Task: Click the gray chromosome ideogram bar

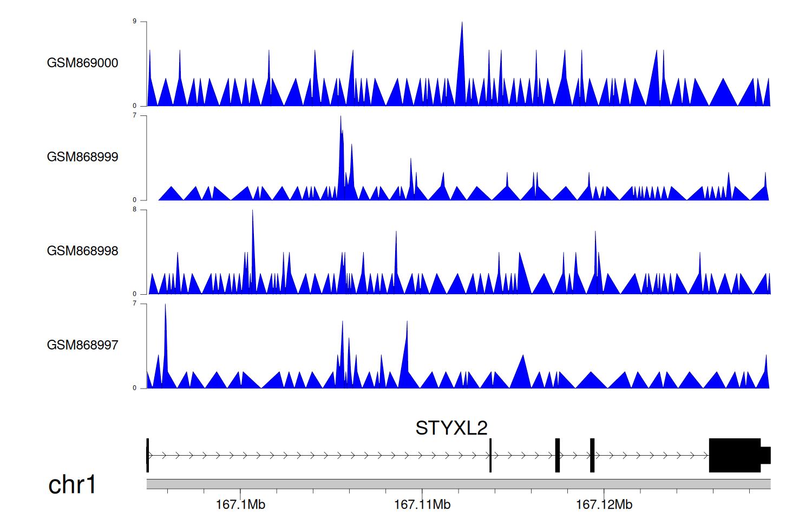Action: click(x=458, y=484)
